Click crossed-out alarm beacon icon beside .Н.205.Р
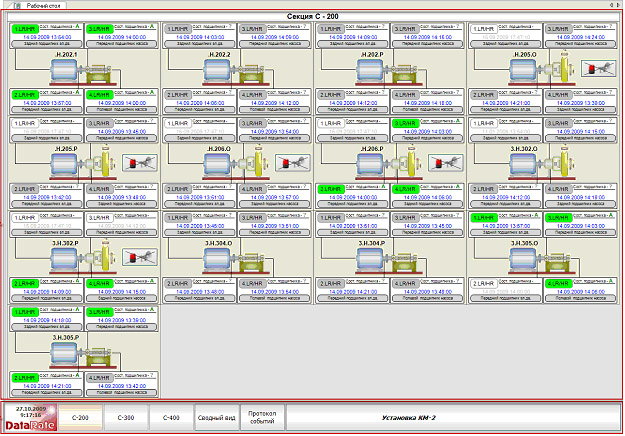Screen dimensions: 625x436 [x=140, y=163]
